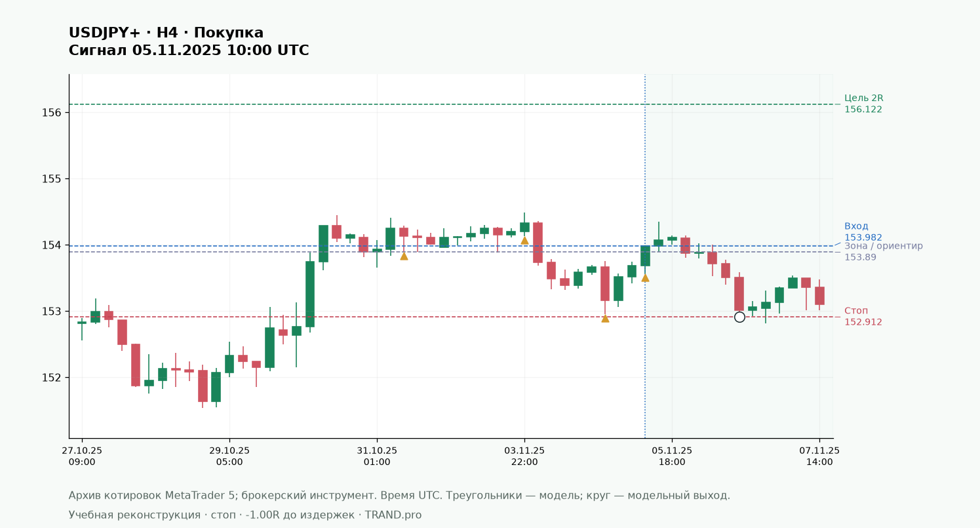Select the entry price "153.982"
Image resolution: width=980 pixels, height=528 pixels.
[863, 238]
